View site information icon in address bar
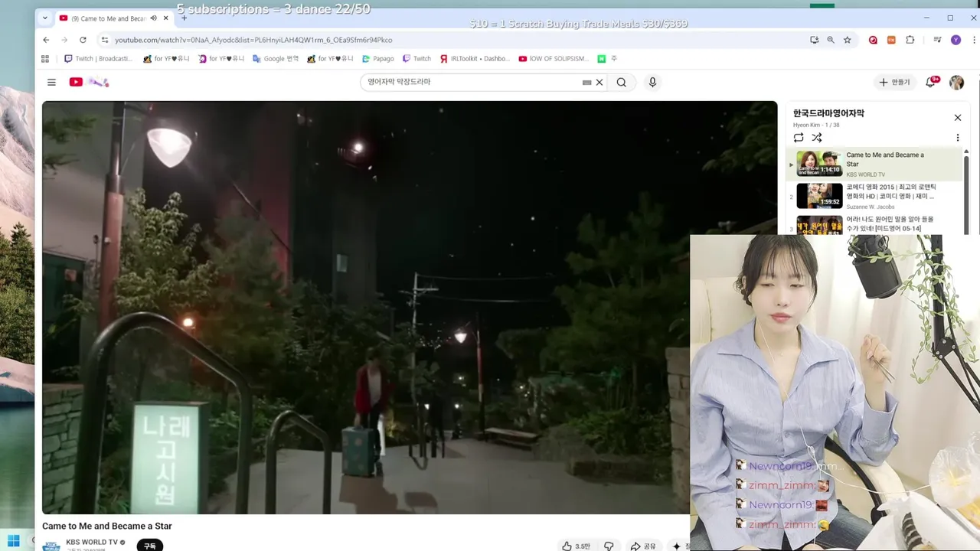The width and height of the screenshot is (980, 551). click(104, 40)
